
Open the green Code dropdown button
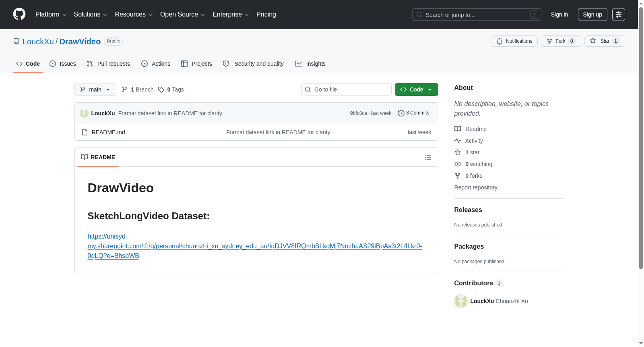pyautogui.click(x=417, y=89)
